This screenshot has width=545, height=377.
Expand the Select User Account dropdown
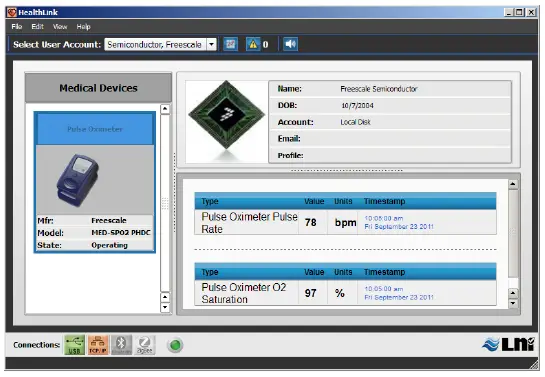click(211, 44)
